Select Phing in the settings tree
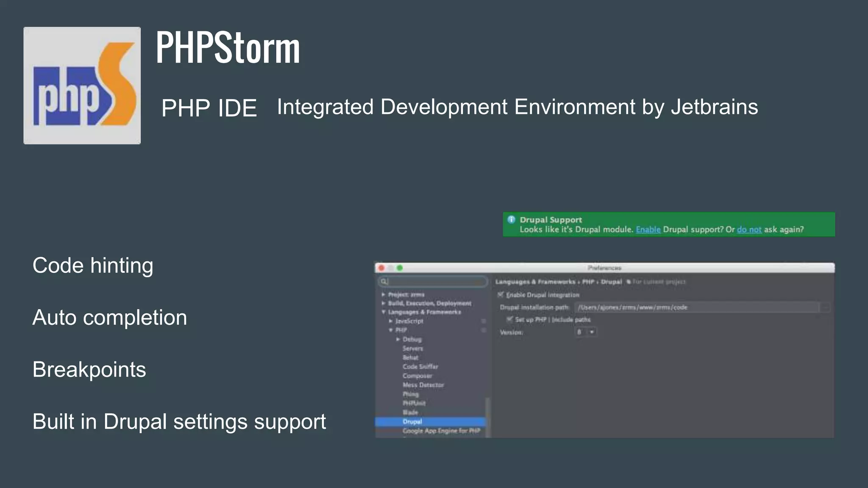 tap(411, 394)
